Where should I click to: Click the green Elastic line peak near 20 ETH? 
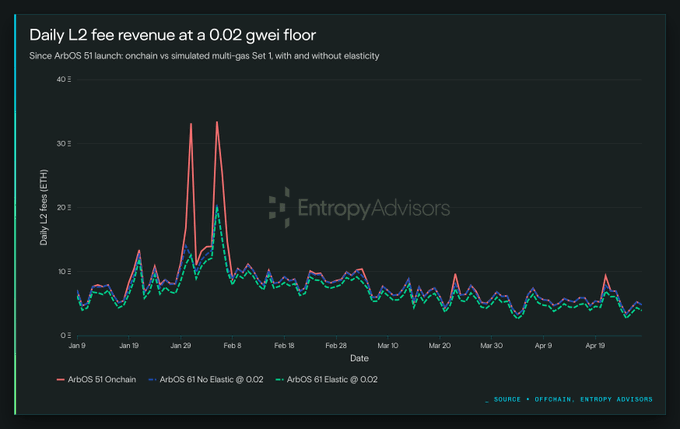click(x=217, y=207)
